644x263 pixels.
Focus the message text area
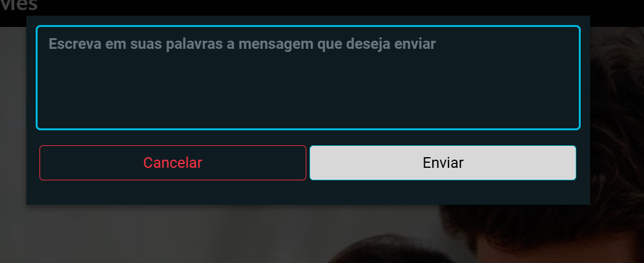tap(308, 78)
